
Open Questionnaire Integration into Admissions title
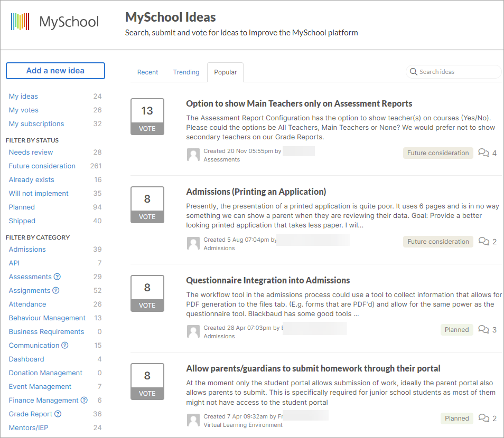pos(268,280)
